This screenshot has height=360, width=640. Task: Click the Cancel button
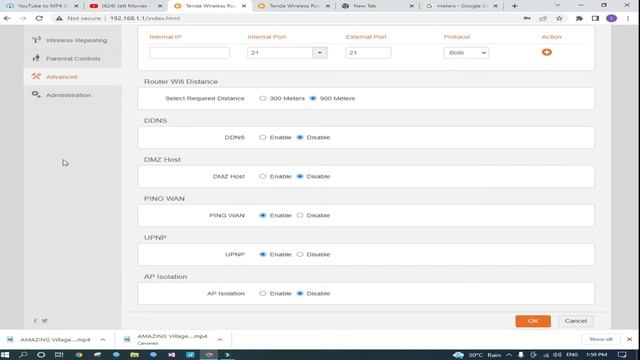click(x=576, y=321)
